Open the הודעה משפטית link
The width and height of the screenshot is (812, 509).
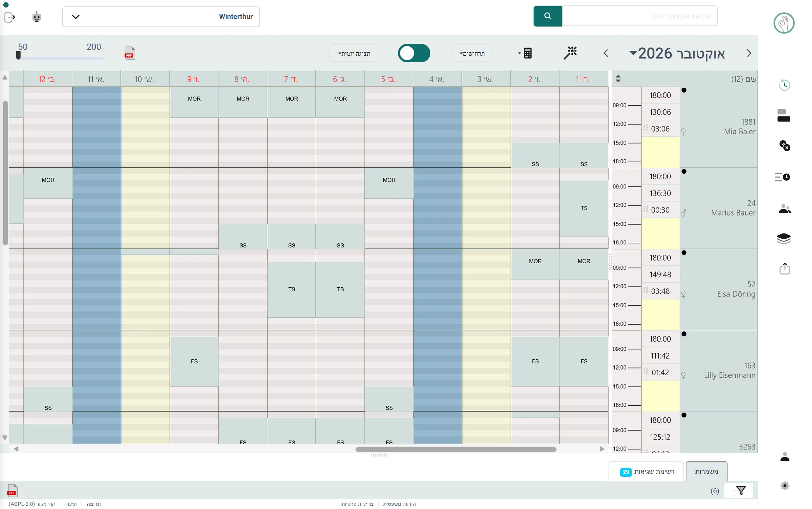(x=399, y=504)
